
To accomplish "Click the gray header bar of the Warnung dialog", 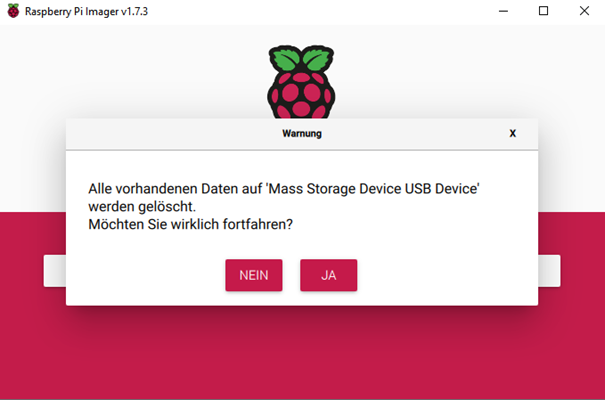I will click(302, 134).
